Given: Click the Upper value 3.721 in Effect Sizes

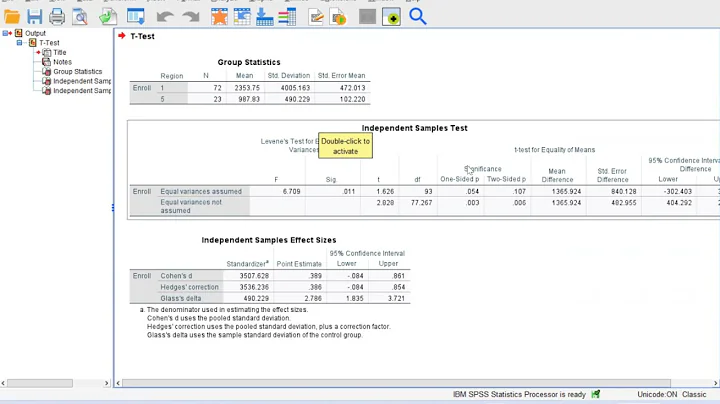Looking at the screenshot, I should click(396, 298).
